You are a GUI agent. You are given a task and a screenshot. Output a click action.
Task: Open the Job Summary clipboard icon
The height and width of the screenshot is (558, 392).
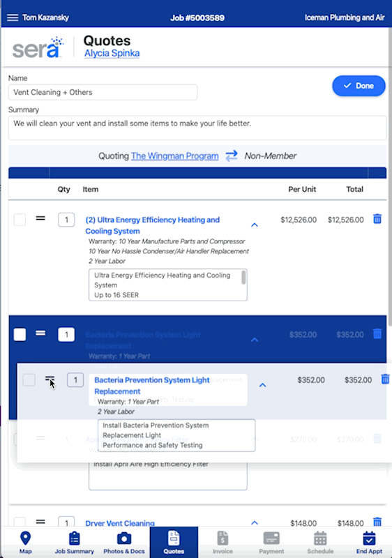(x=75, y=538)
